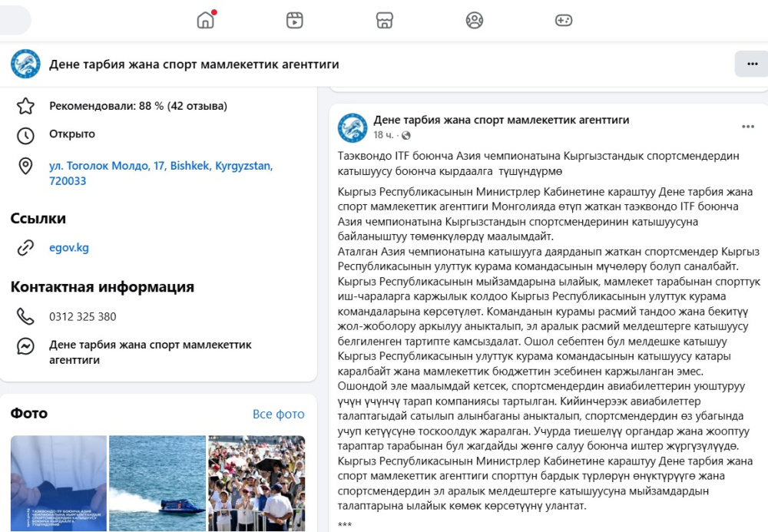This screenshot has width=768, height=532.
Task: Open the page options three-dot button
Action: point(752,64)
